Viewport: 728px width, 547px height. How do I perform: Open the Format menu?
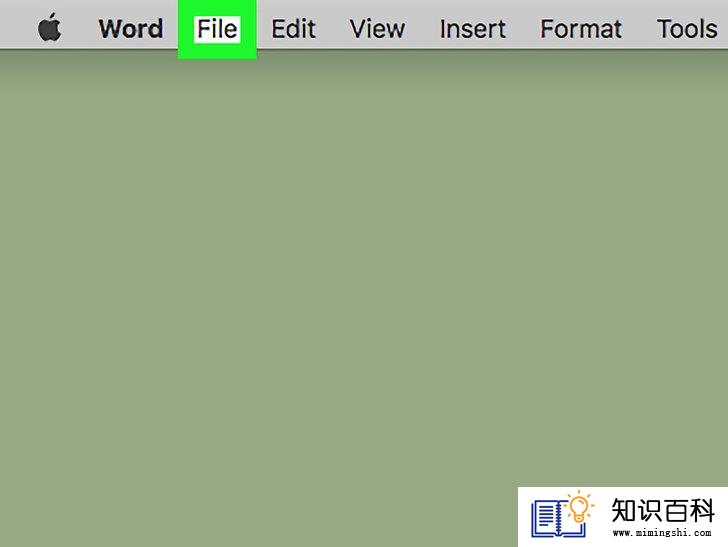click(581, 29)
